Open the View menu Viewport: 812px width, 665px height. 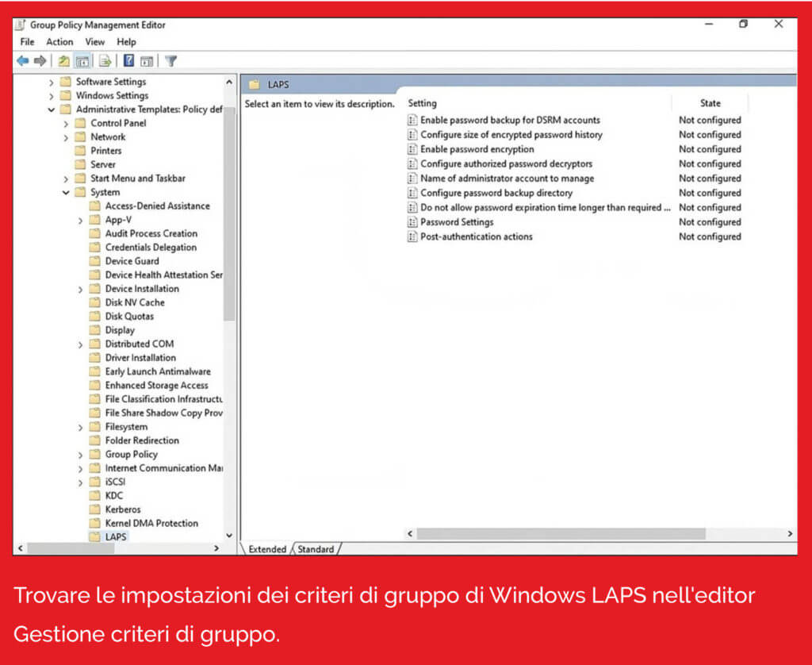tap(94, 41)
